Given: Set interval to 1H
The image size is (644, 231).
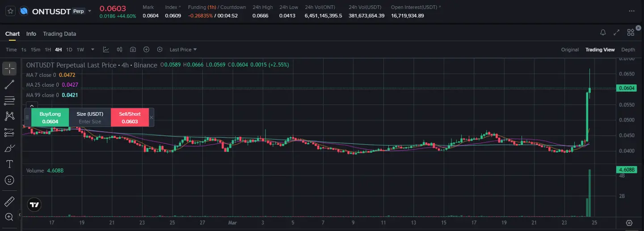Looking at the screenshot, I should 48,50.
